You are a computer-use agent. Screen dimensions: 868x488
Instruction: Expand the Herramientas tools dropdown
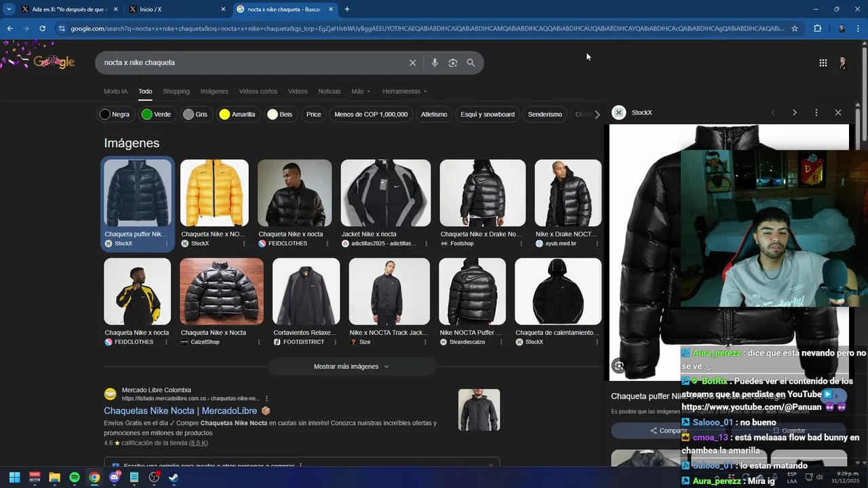pos(405,91)
